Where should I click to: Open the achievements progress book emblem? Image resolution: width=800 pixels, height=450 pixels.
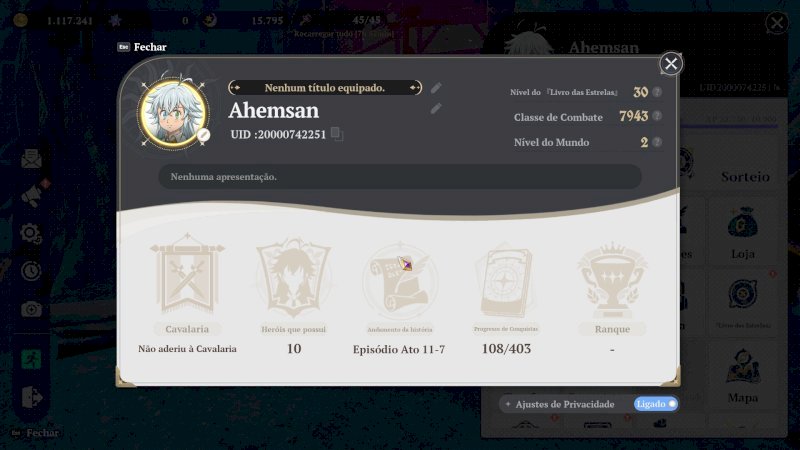pyautogui.click(x=506, y=282)
